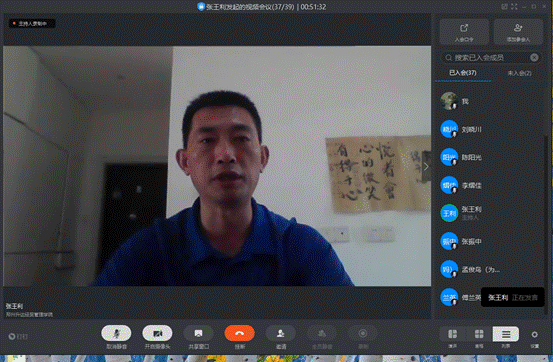Switch to grid layout view icon
The image size is (553, 362).
click(479, 334)
